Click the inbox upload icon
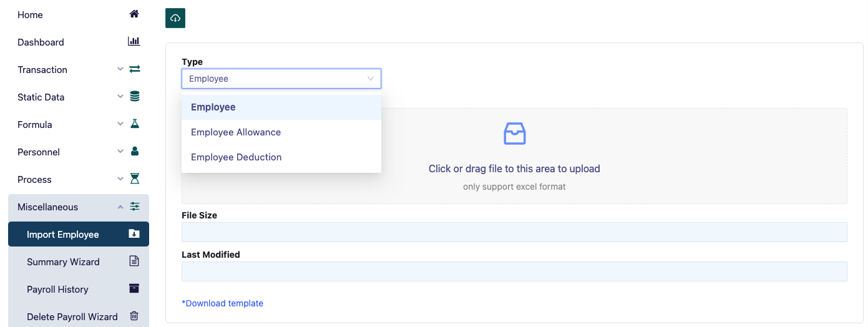This screenshot has height=327, width=868. click(514, 134)
